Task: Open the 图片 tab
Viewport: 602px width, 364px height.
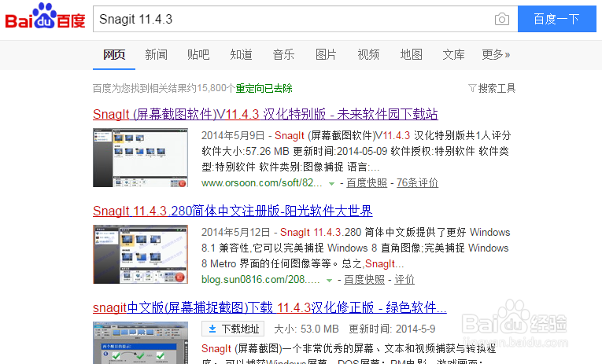Action: click(326, 54)
